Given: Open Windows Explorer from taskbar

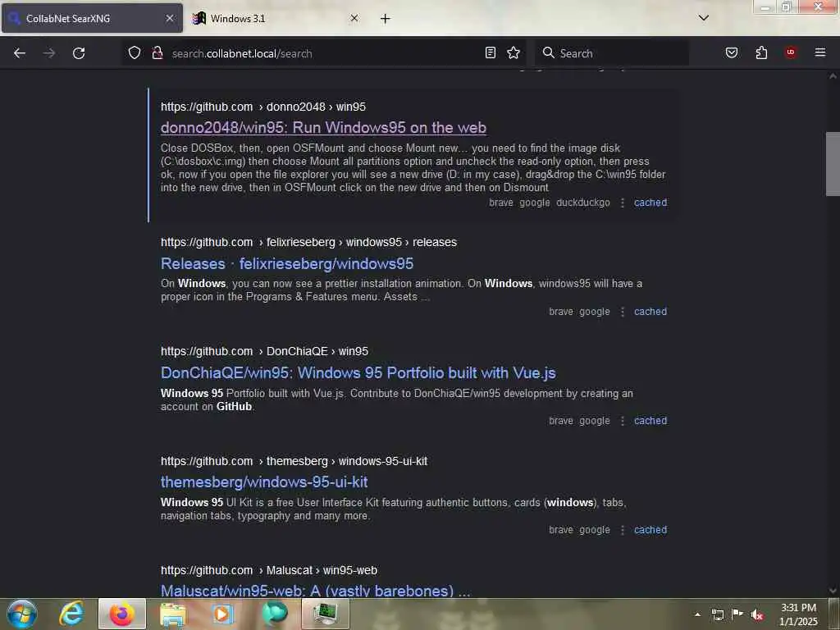Looking at the screenshot, I should click(172, 614).
